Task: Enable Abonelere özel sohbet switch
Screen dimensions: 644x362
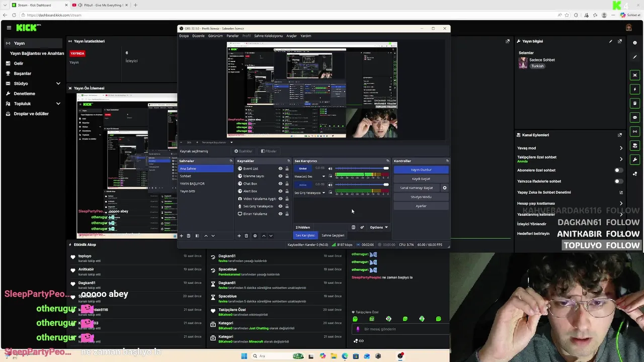Action: click(618, 170)
